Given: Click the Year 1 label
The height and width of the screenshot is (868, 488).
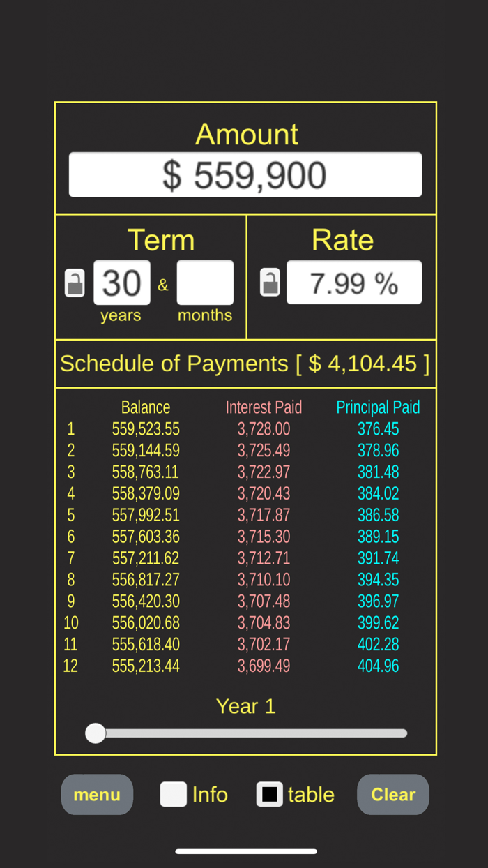Looking at the screenshot, I should [245, 706].
